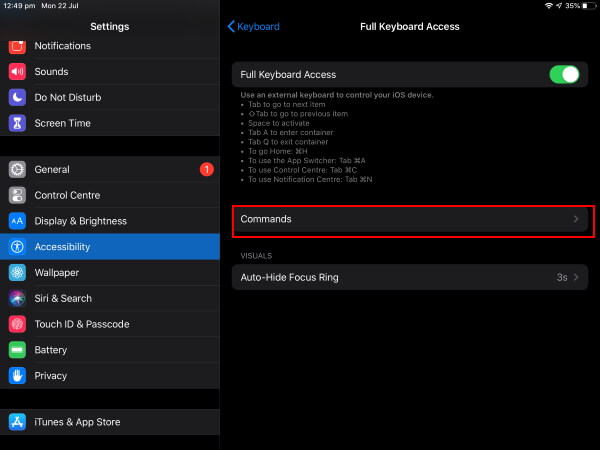Tap the iTunes & App Store icon
This screenshot has width=600, height=450.
click(x=17, y=422)
